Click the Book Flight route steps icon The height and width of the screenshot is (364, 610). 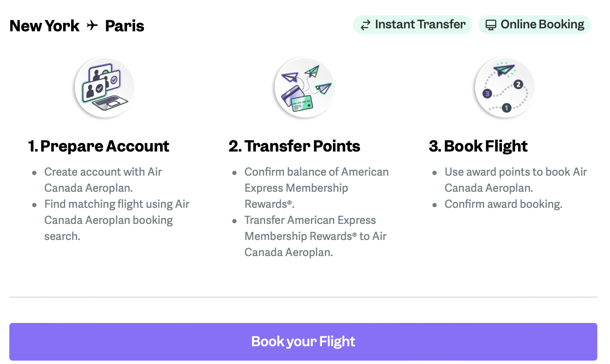[505, 88]
